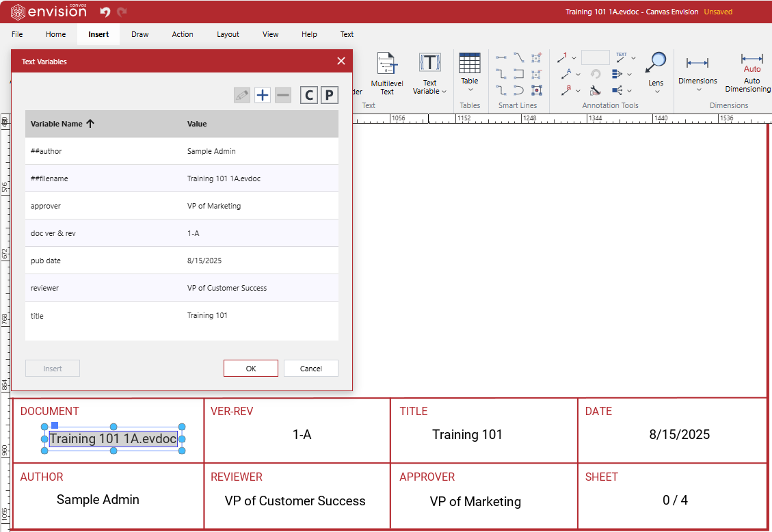The height and width of the screenshot is (532, 772).
Task: Select the approver variable row
Action: pos(182,206)
